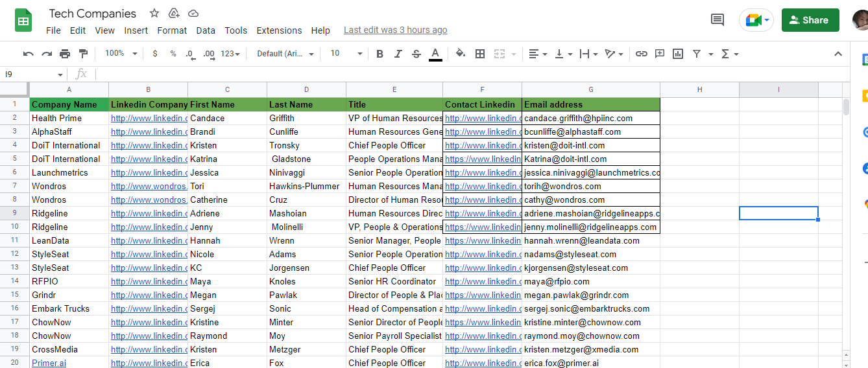The image size is (868, 368).
Task: Open the horizontal align dropdown
Action: point(538,54)
